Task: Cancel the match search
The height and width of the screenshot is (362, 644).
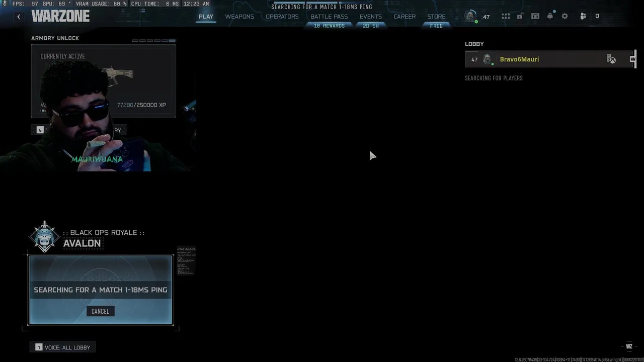Action: [x=100, y=311]
